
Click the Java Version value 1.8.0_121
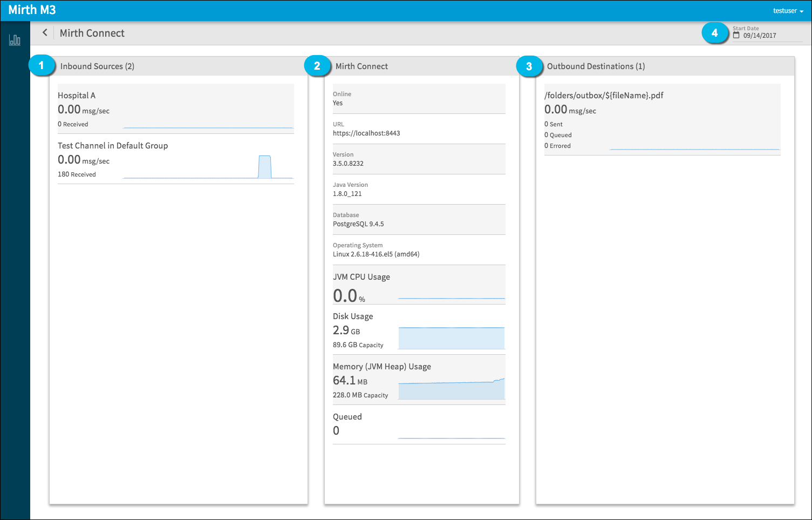pyautogui.click(x=347, y=194)
